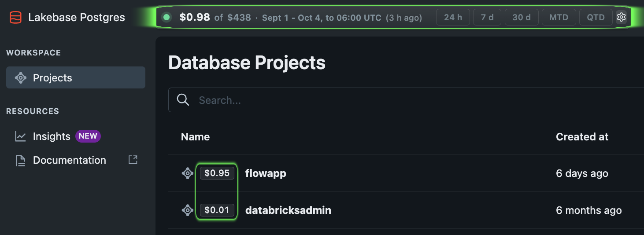Screen dimensions: 644x235
Task: Open cost bar settings gear
Action: coord(621,17)
